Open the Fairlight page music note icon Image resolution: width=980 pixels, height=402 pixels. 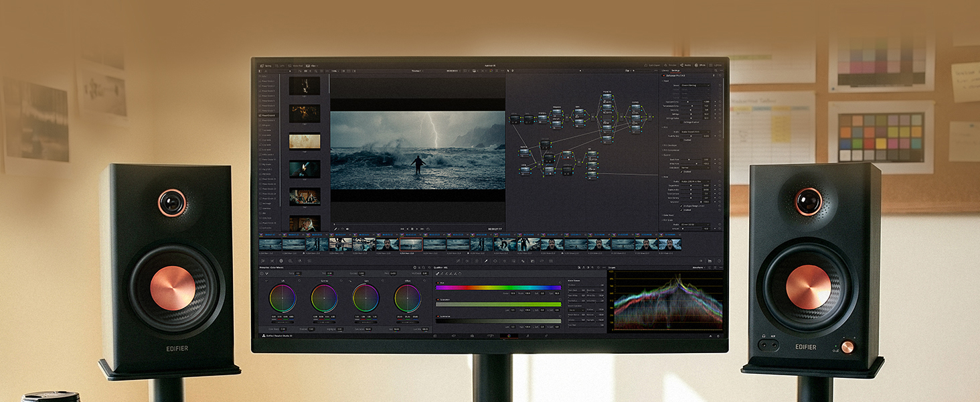(x=527, y=335)
